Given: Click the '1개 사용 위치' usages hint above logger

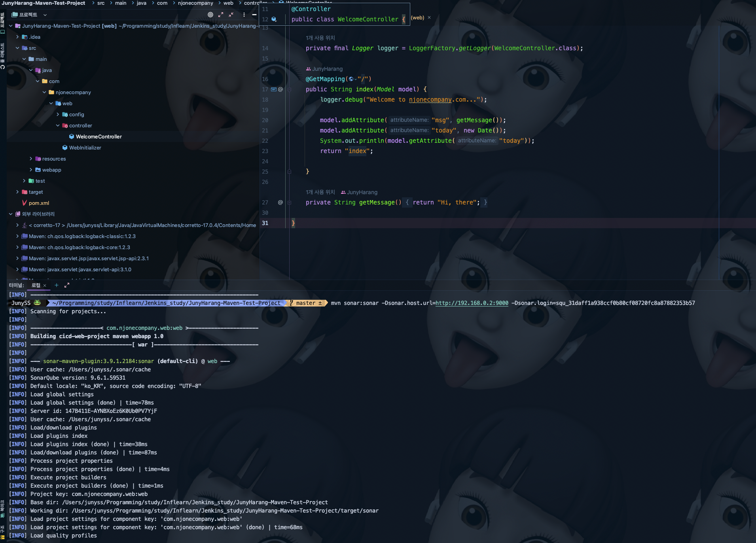Looking at the screenshot, I should coord(320,38).
